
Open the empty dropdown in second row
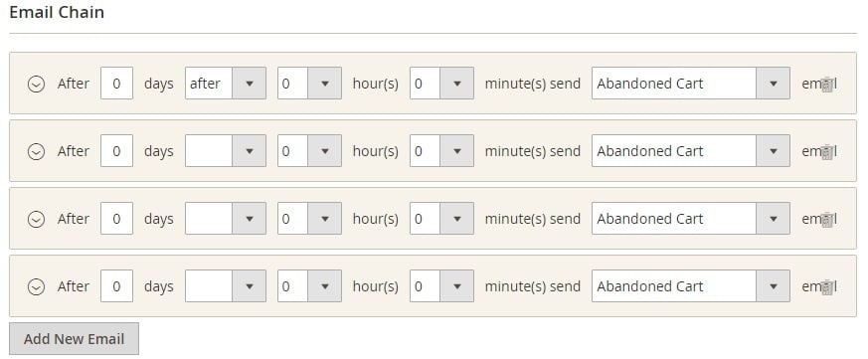(x=226, y=151)
